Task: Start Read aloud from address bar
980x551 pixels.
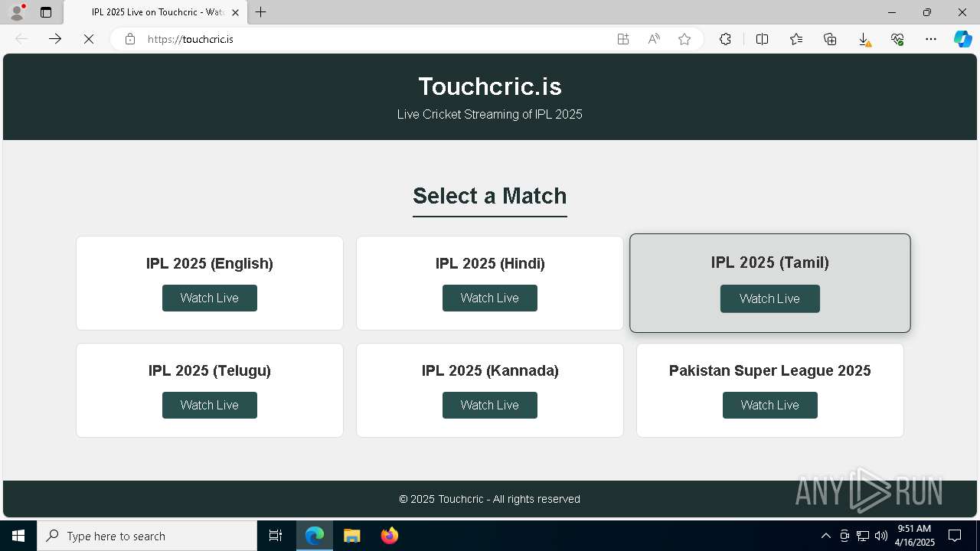Action: coord(654,39)
